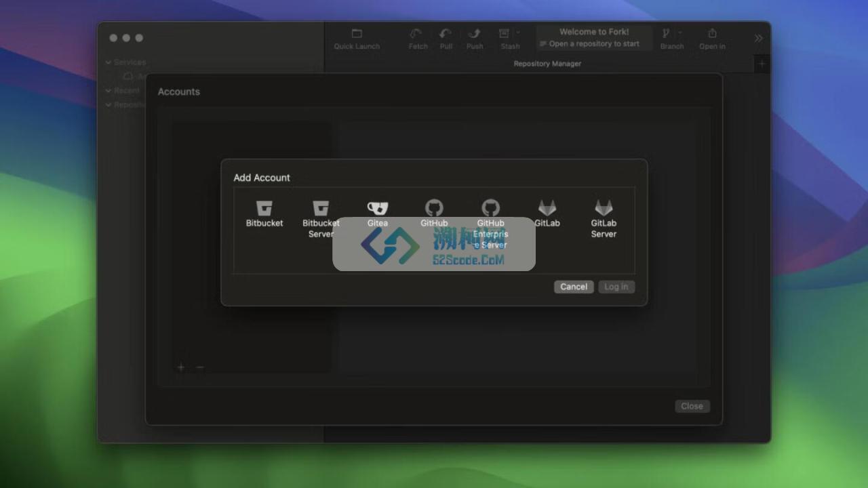Select the GitLab account option
Image resolution: width=868 pixels, height=488 pixels.
click(x=547, y=213)
